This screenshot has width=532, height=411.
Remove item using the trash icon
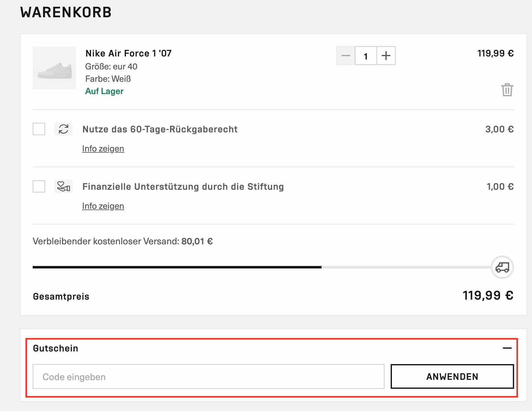[507, 90]
